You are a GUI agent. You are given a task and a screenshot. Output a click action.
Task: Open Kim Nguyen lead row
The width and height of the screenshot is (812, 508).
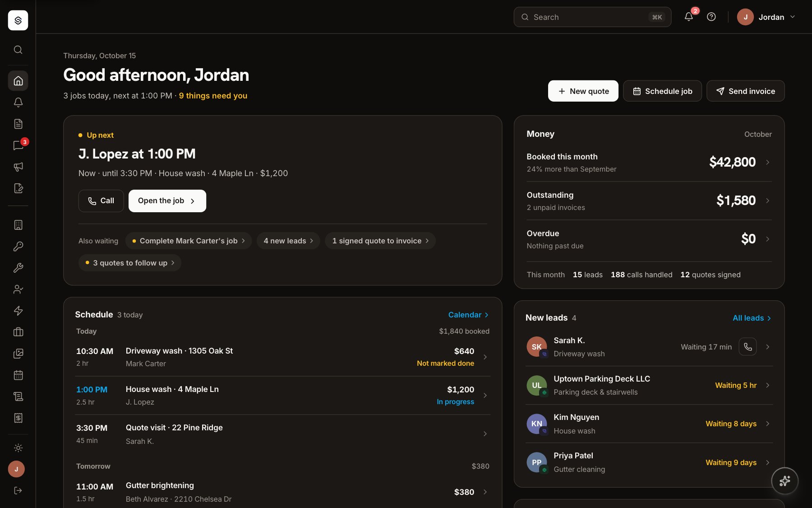[649, 424]
